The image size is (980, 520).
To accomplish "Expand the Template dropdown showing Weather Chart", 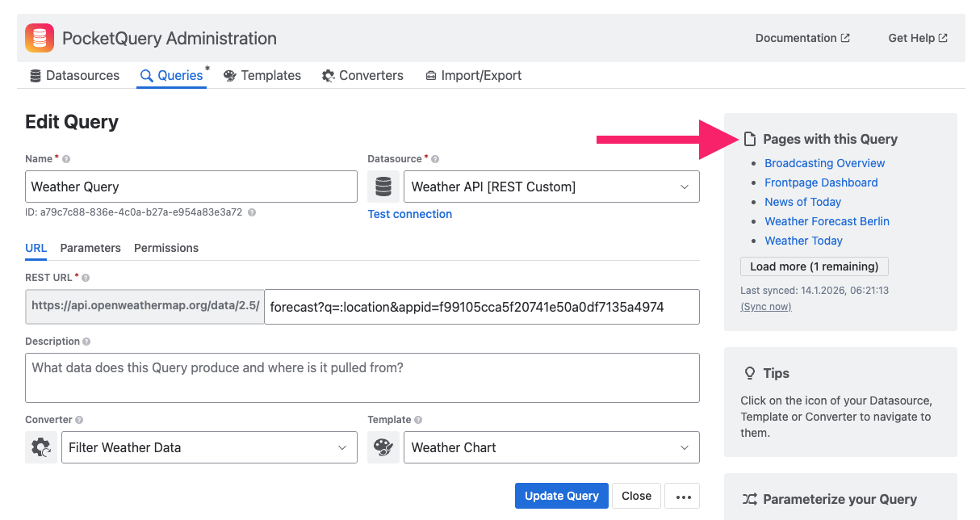I will click(x=551, y=447).
